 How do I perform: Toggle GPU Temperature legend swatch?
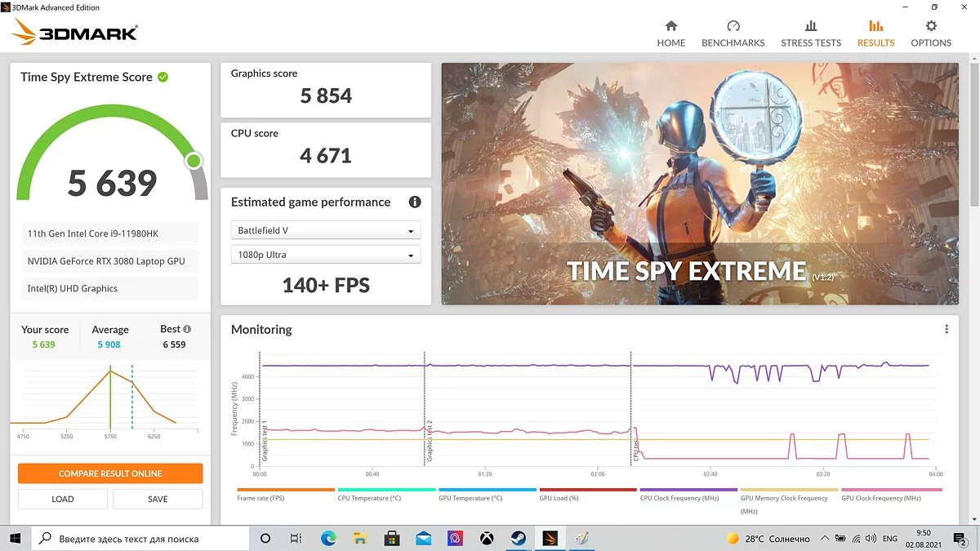coord(487,490)
